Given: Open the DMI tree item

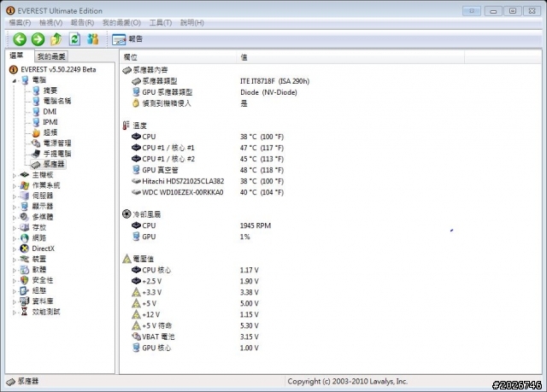Looking at the screenshot, I should pos(44,112).
